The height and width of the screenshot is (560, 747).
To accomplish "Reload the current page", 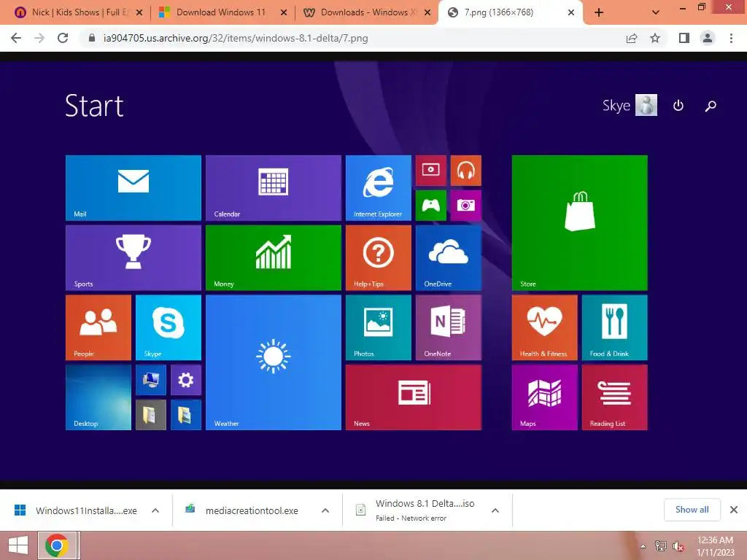I will (63, 38).
